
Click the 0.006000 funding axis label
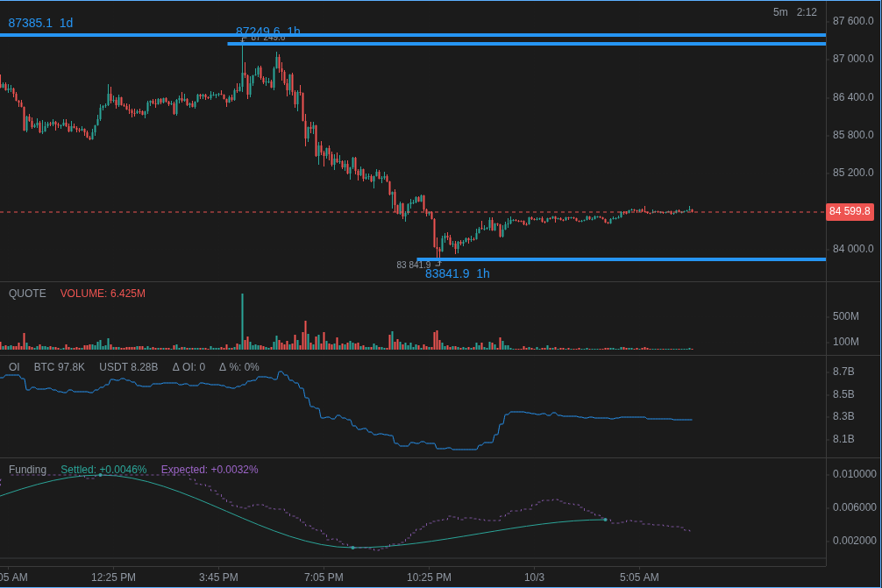pos(855,507)
